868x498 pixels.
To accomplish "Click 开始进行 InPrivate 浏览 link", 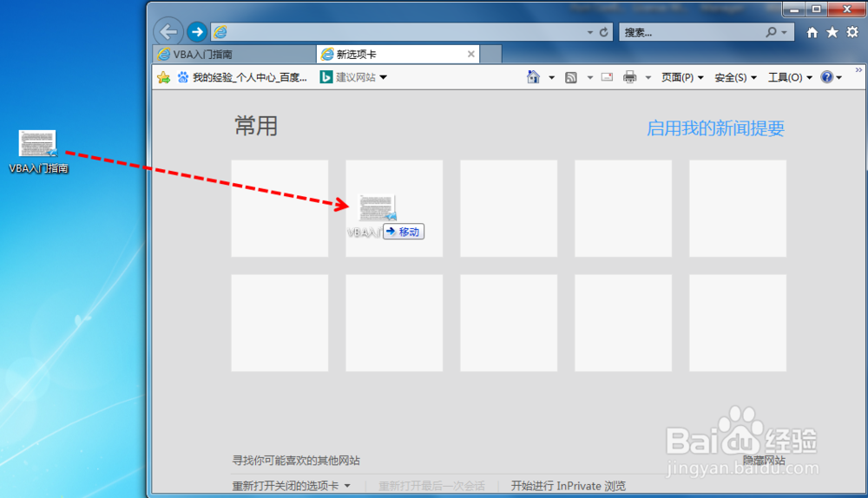I will pos(568,486).
